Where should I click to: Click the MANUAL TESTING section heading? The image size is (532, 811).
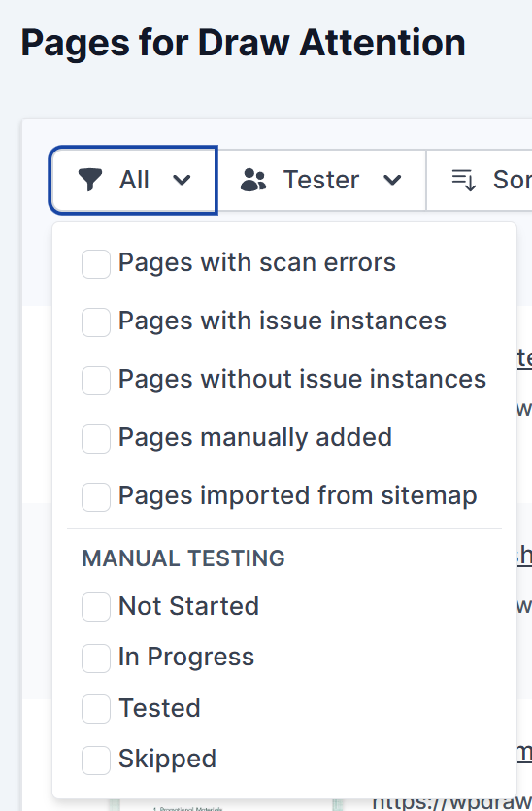183,558
